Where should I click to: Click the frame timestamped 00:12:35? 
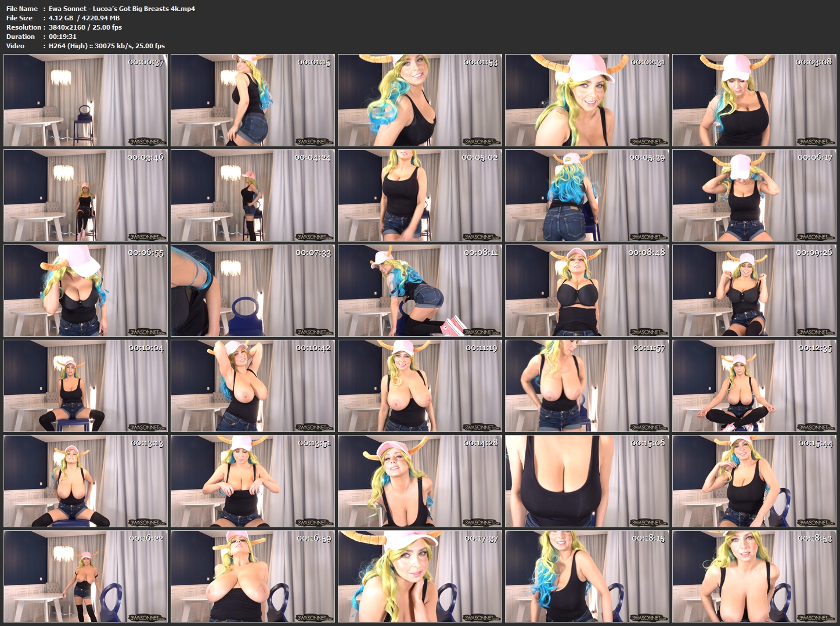(754, 386)
